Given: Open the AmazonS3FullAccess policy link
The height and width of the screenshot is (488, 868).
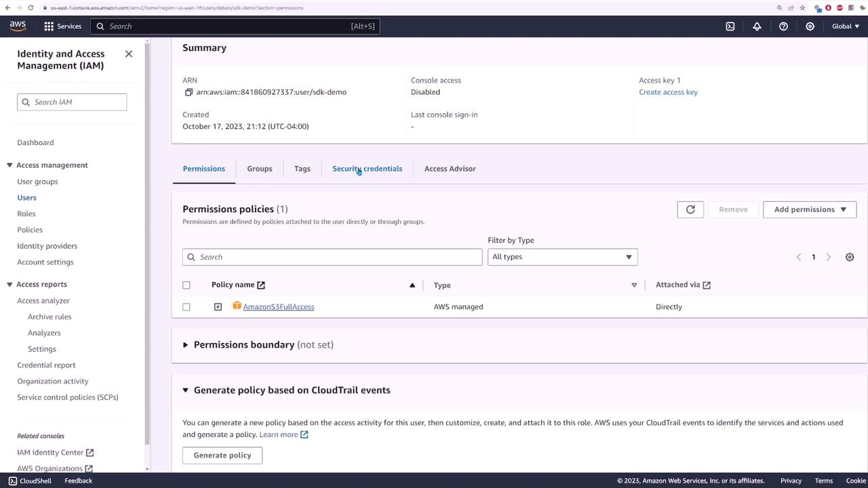Looking at the screenshot, I should pyautogui.click(x=279, y=307).
